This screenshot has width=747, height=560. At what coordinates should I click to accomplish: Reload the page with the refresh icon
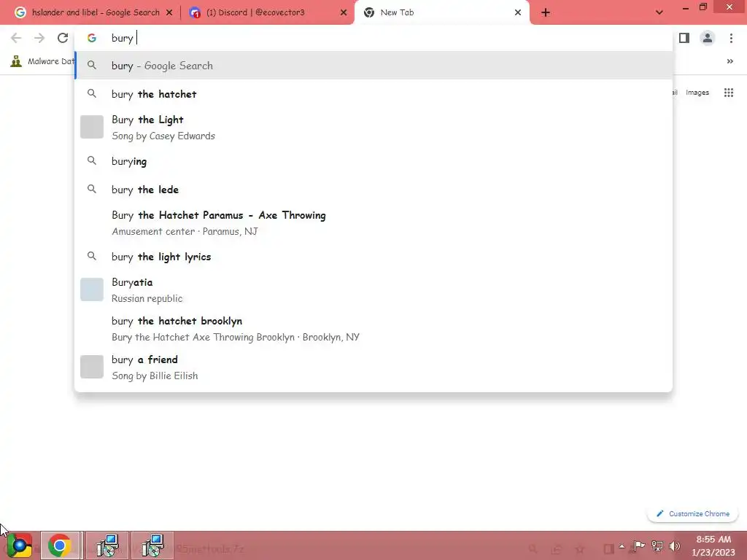(x=63, y=38)
